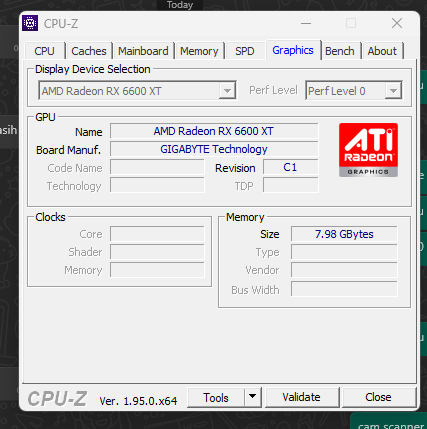Go to the Memory tab
The height and width of the screenshot is (429, 427).
(x=199, y=51)
